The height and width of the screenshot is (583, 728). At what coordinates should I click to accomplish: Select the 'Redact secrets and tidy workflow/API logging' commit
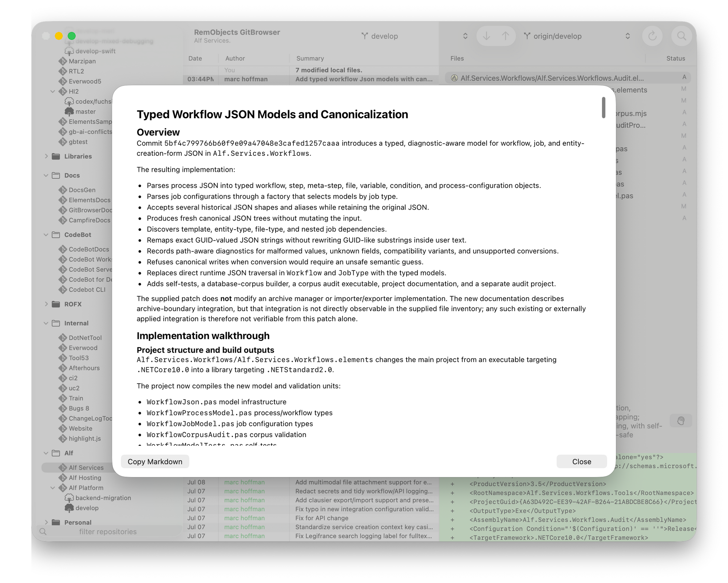tap(311, 491)
